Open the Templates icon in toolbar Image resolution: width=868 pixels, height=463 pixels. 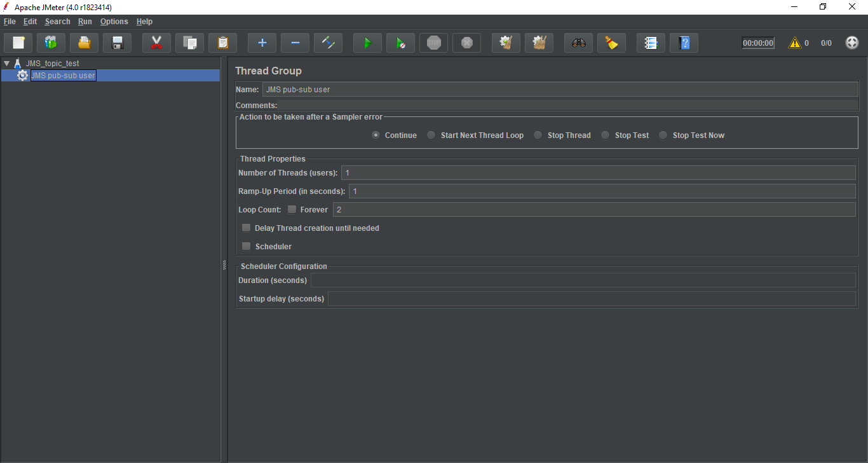[51, 43]
